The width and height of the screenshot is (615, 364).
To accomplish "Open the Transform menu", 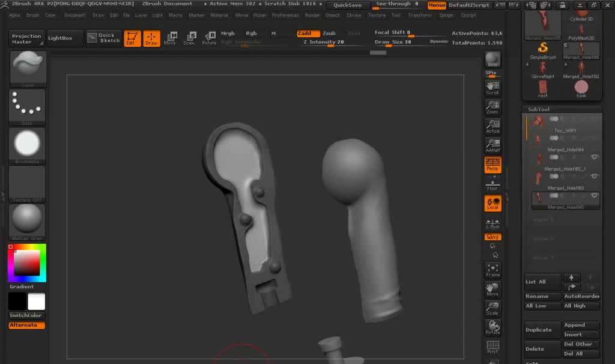I will coord(419,15).
